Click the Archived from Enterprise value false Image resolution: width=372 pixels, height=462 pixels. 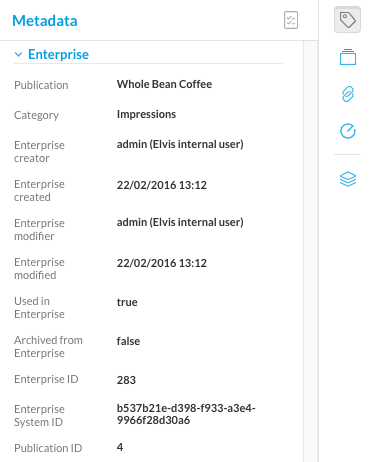click(x=128, y=341)
